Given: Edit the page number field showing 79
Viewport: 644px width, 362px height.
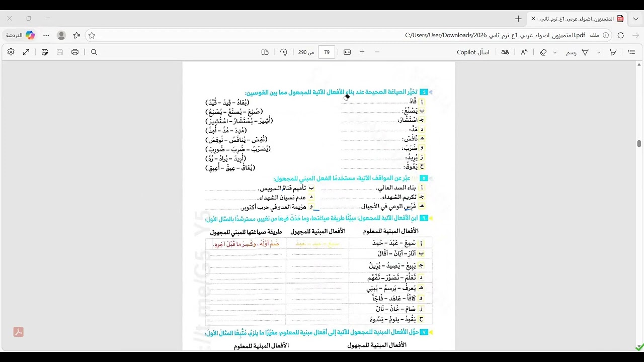Looking at the screenshot, I should click(x=327, y=52).
